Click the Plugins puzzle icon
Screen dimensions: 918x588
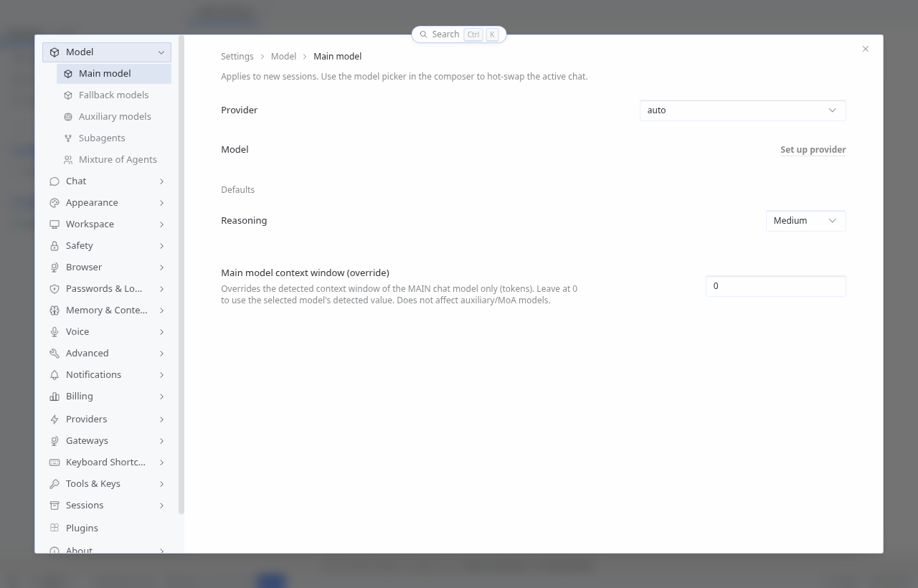pos(55,528)
